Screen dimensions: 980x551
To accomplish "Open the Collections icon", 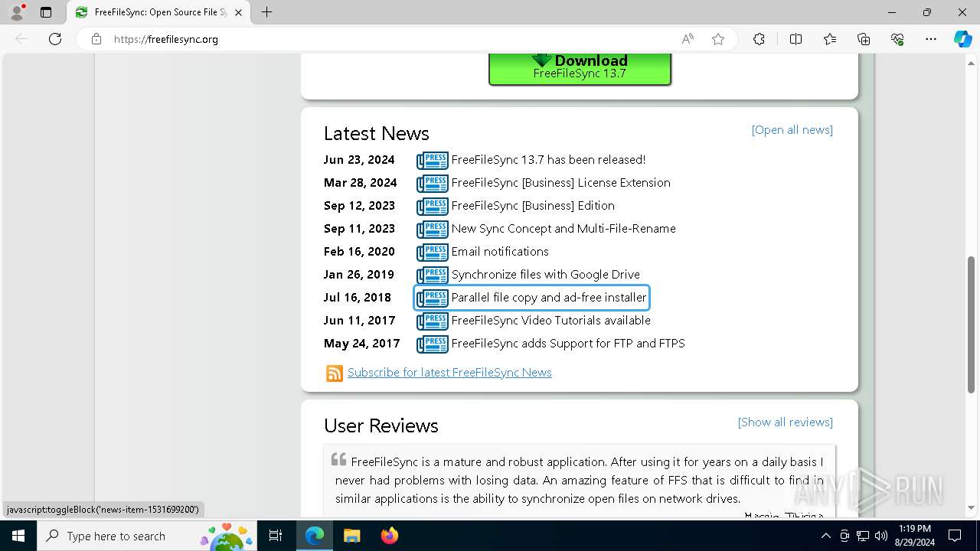I will click(x=864, y=39).
